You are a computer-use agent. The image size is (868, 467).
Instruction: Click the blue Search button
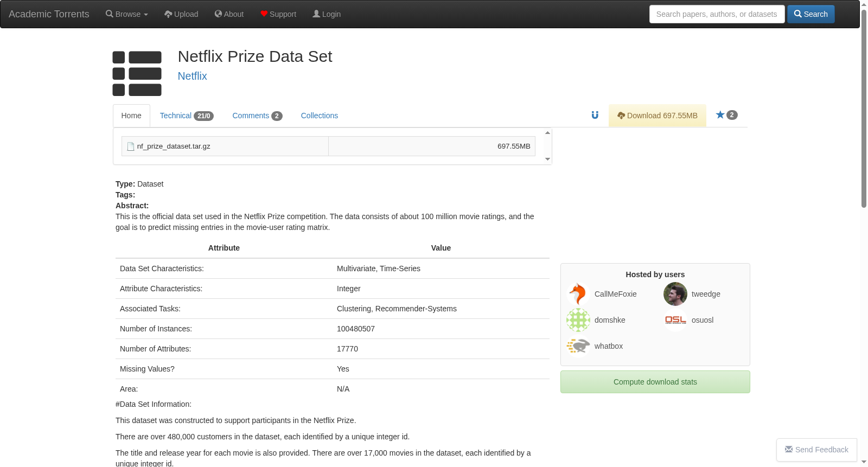pyautogui.click(x=811, y=14)
